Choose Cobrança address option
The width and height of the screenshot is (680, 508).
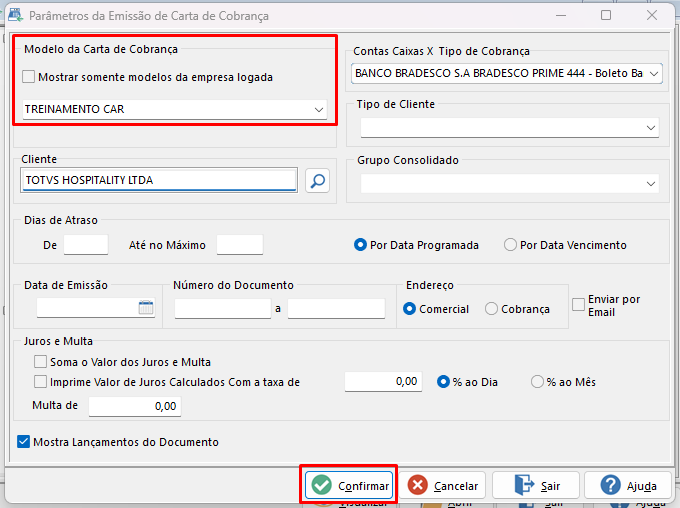[x=491, y=309]
